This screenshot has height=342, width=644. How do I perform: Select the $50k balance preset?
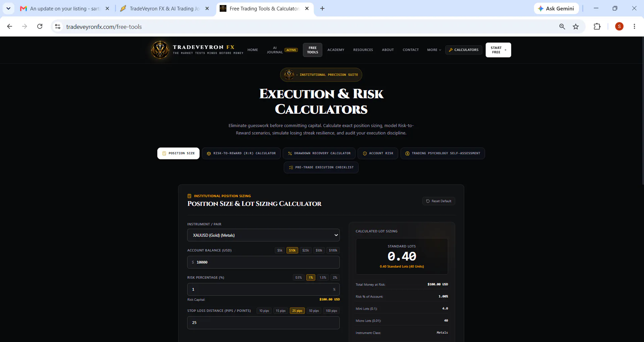pyautogui.click(x=319, y=250)
